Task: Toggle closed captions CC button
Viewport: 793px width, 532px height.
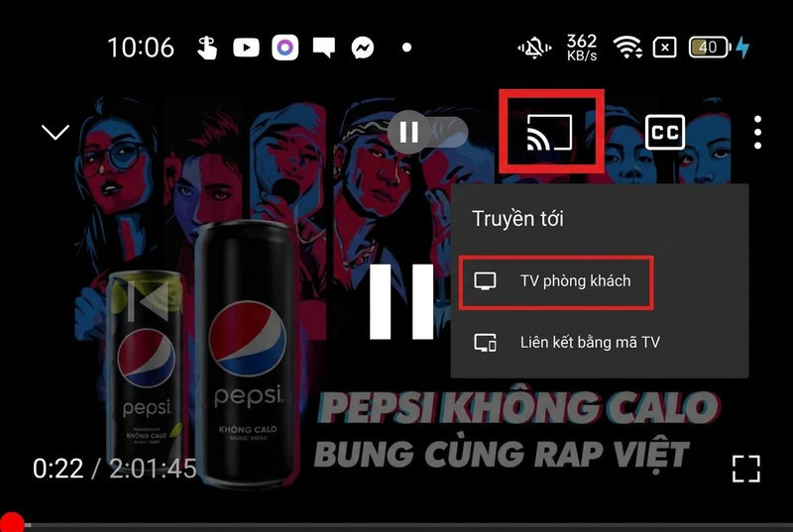Action: (664, 133)
